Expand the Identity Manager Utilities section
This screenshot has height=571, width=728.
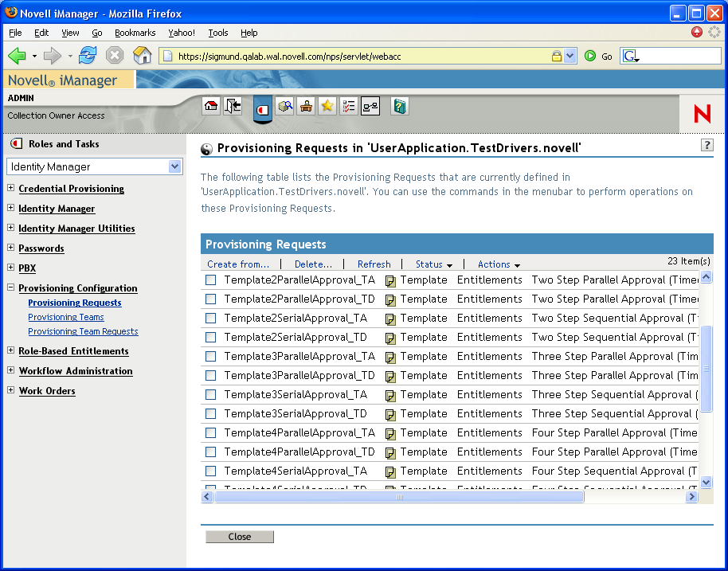point(10,228)
